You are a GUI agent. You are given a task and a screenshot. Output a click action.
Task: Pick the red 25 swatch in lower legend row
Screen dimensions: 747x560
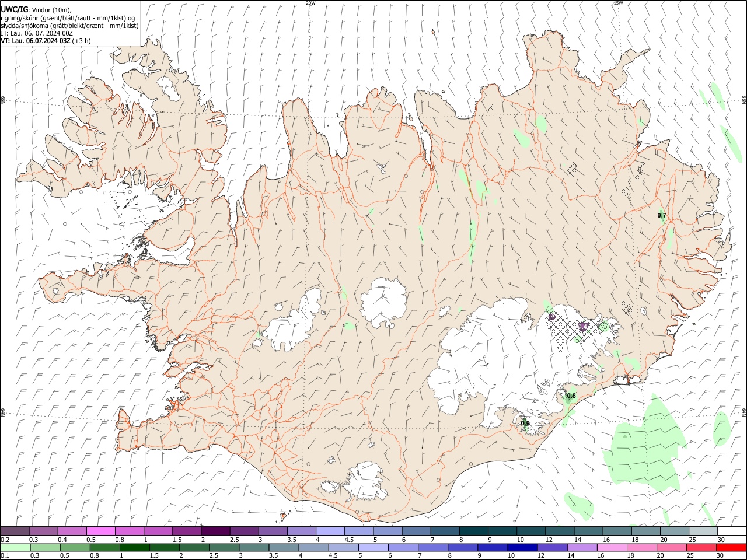coord(703,547)
